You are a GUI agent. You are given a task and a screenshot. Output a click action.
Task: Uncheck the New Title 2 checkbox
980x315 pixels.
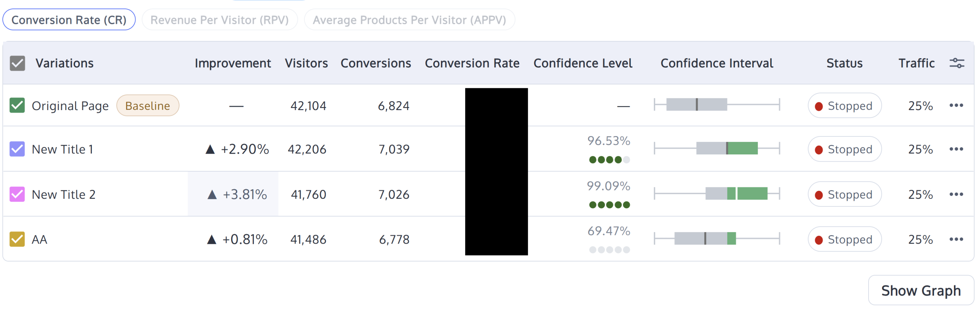pyautogui.click(x=18, y=194)
